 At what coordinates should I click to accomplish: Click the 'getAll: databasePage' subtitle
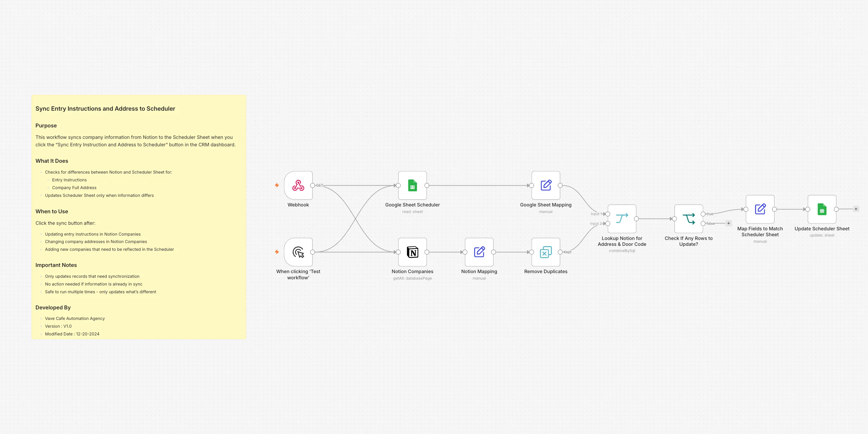412,278
